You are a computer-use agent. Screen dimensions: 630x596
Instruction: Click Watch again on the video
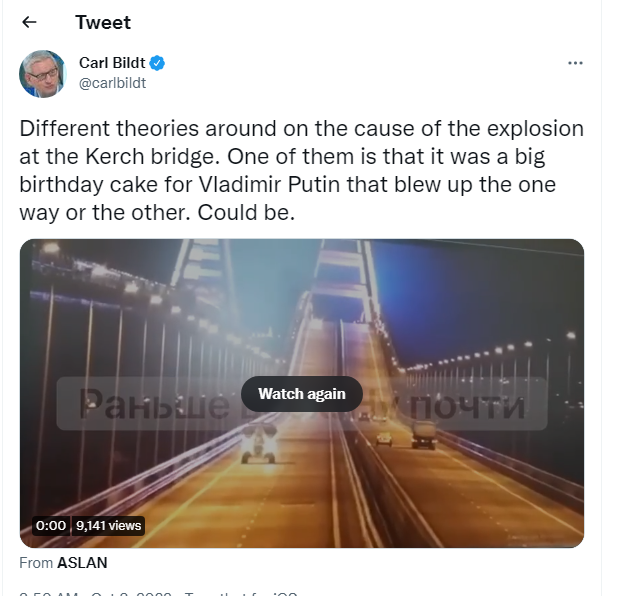pos(302,394)
